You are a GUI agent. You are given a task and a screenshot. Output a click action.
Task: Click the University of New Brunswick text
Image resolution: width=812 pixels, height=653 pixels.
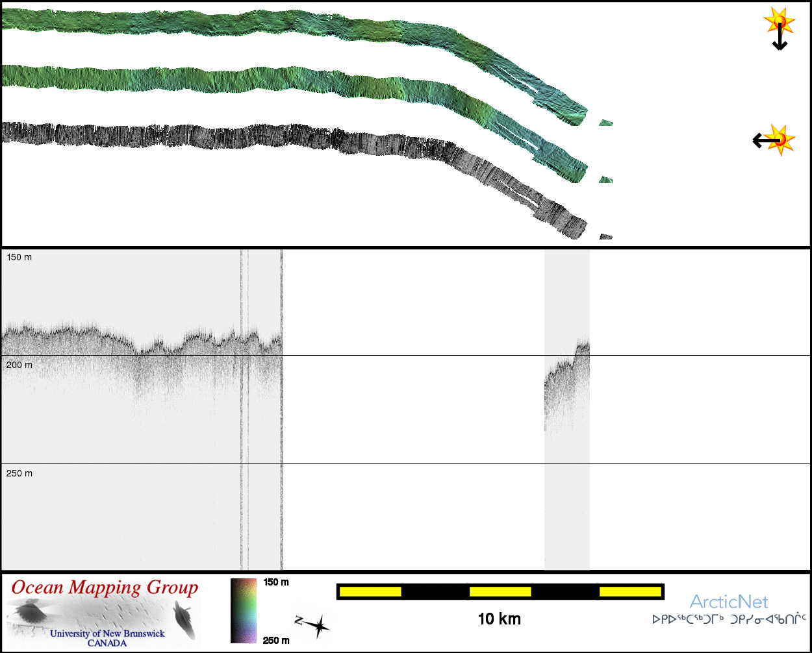(x=107, y=634)
